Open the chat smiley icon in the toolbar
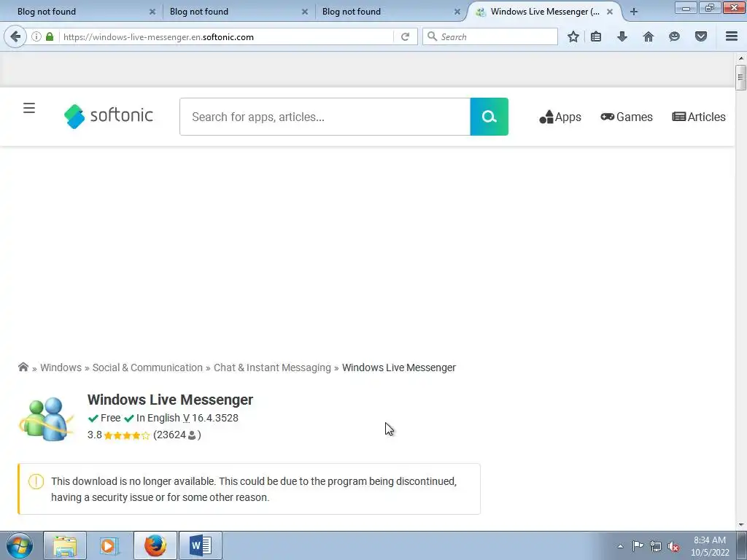747x560 pixels. point(674,36)
